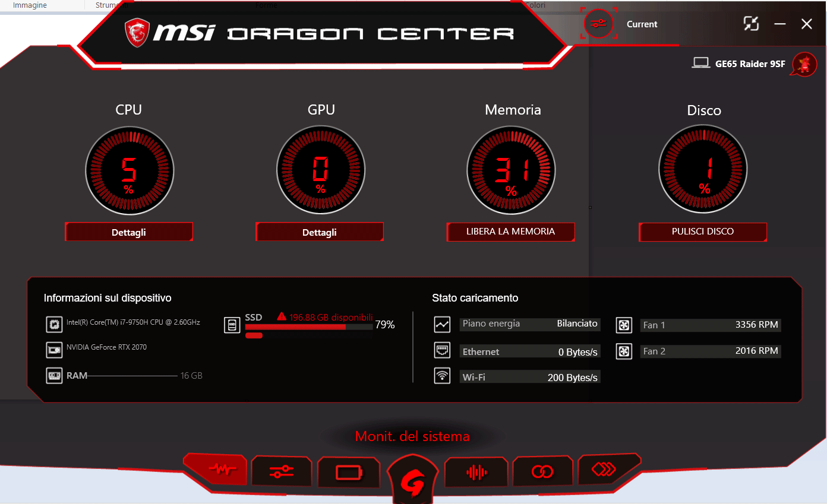Click the CPU chip icon

pyautogui.click(x=54, y=325)
